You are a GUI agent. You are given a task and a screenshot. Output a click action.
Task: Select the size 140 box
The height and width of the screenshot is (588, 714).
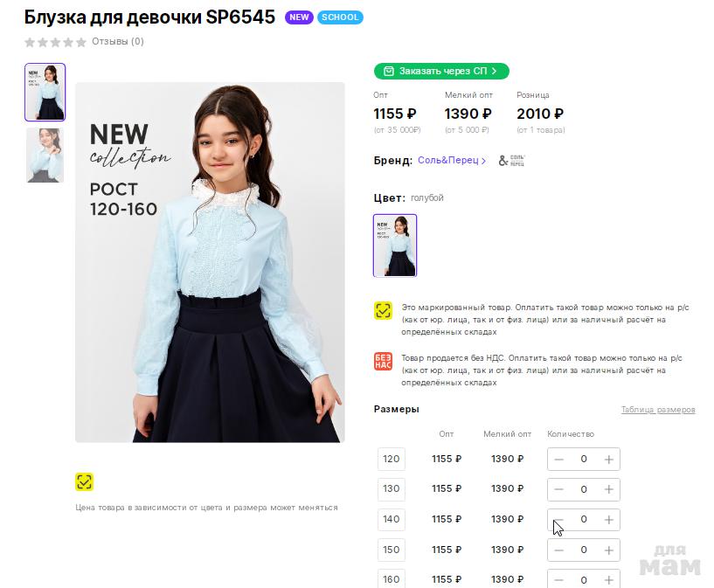(392, 519)
